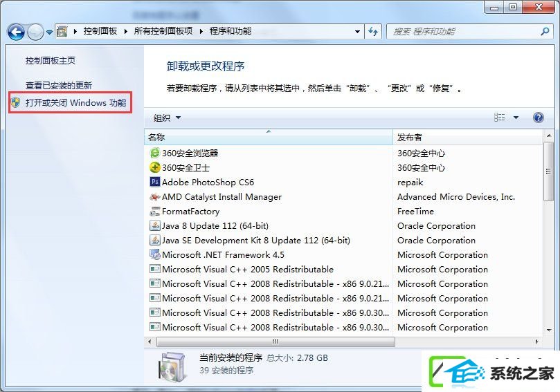Open the 组织 dropdown menu
The height and width of the screenshot is (392, 560).
167,118
